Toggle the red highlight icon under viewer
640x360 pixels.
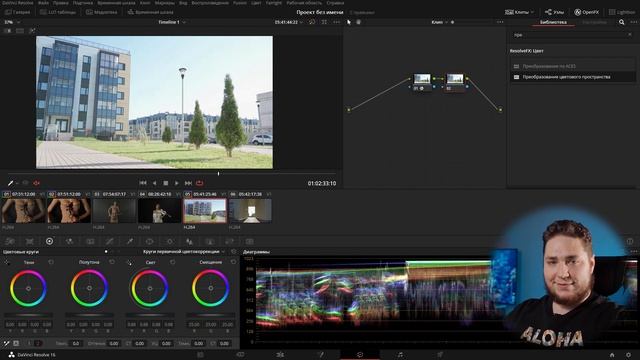36,183
